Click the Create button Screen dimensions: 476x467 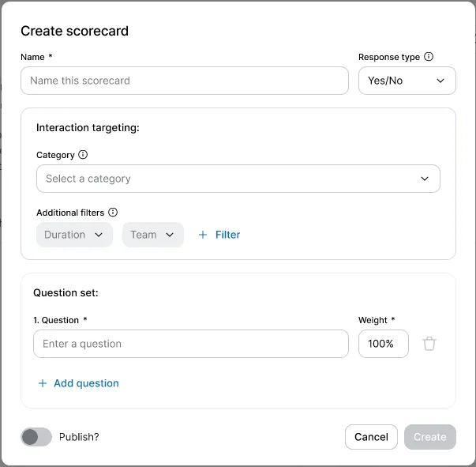click(429, 437)
